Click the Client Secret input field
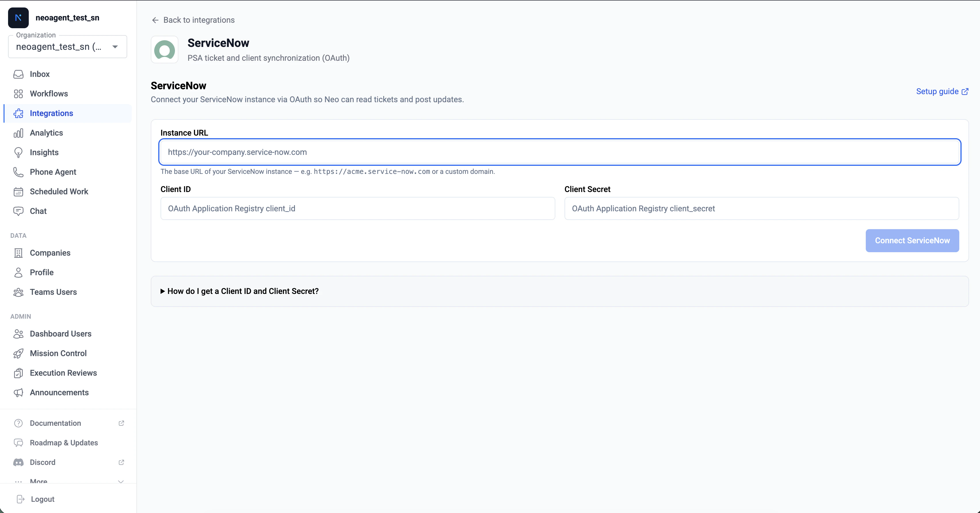 click(x=761, y=208)
